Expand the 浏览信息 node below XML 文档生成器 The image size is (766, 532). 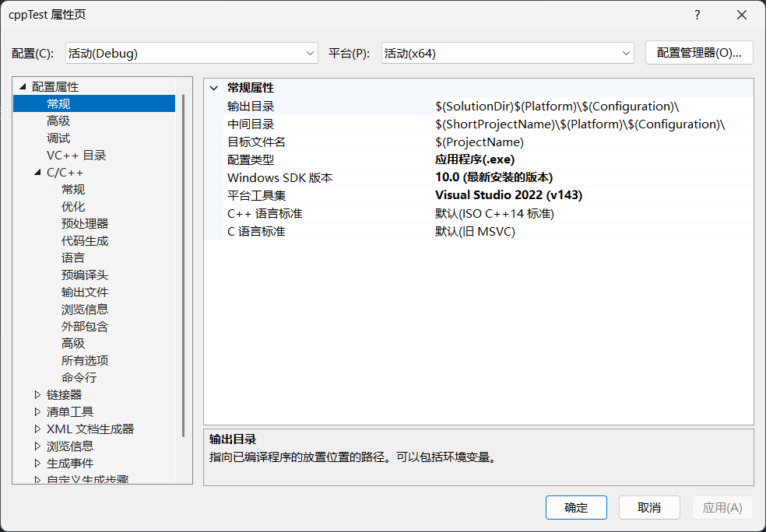(x=37, y=446)
